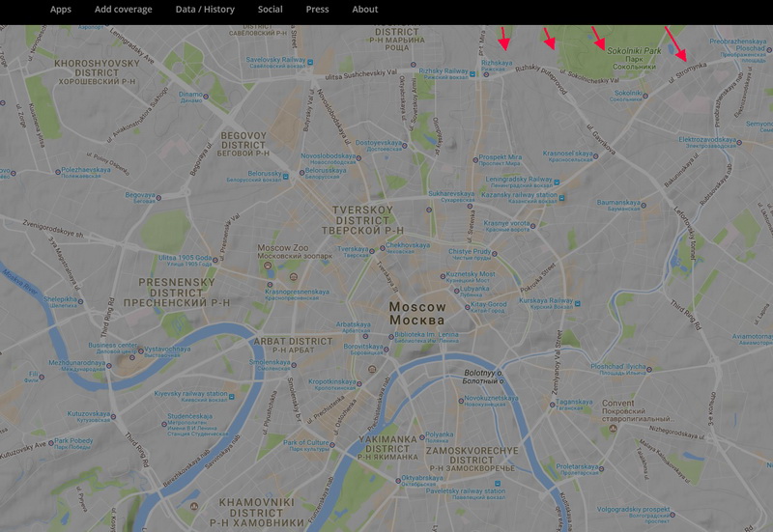Image resolution: width=773 pixels, height=532 pixels.
Task: Select the Dostoyevskaya metro station marker
Action: (405, 146)
